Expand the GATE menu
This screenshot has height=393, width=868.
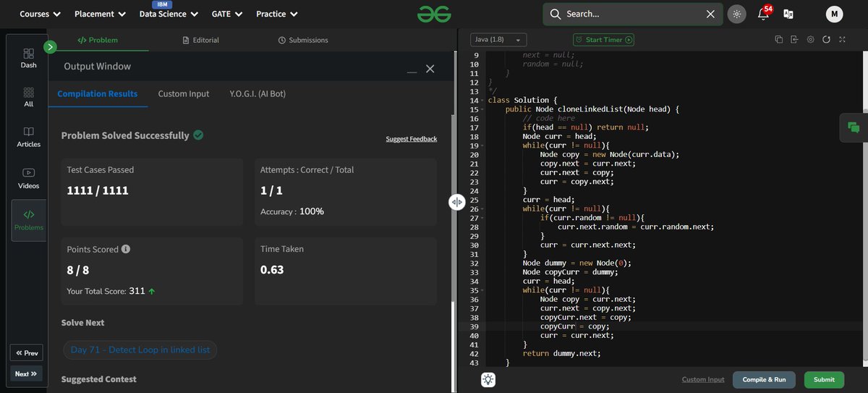click(x=226, y=14)
